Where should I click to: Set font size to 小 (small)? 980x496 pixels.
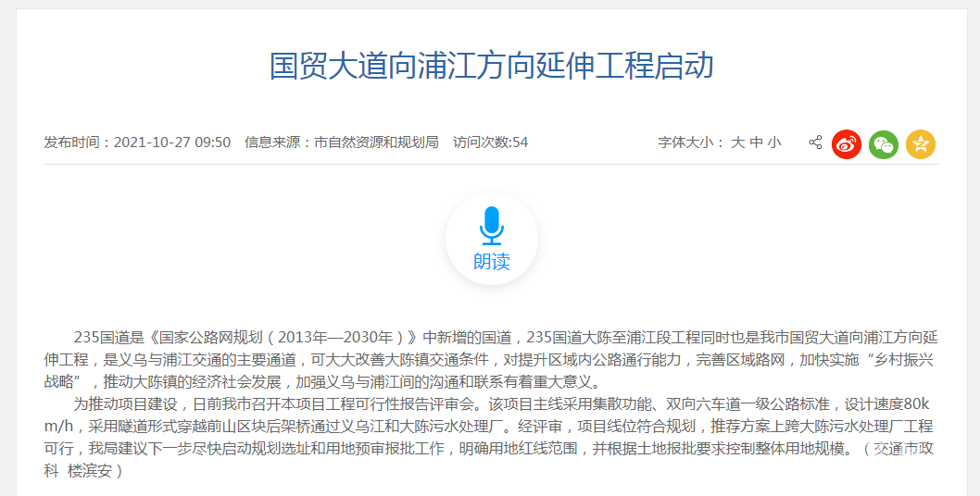coord(773,143)
